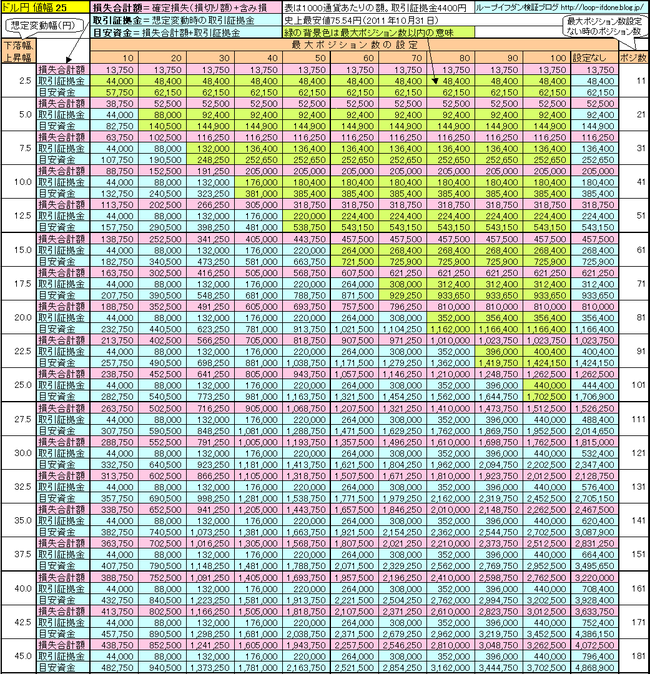The width and height of the screenshot is (650, 674).
Task: Select the column header '100'
Action: coord(547,58)
